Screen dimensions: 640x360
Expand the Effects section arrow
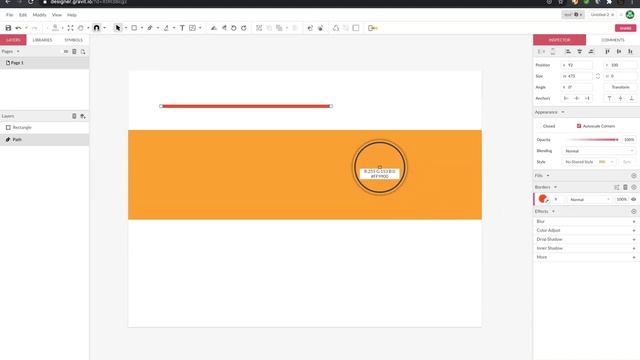click(553, 212)
